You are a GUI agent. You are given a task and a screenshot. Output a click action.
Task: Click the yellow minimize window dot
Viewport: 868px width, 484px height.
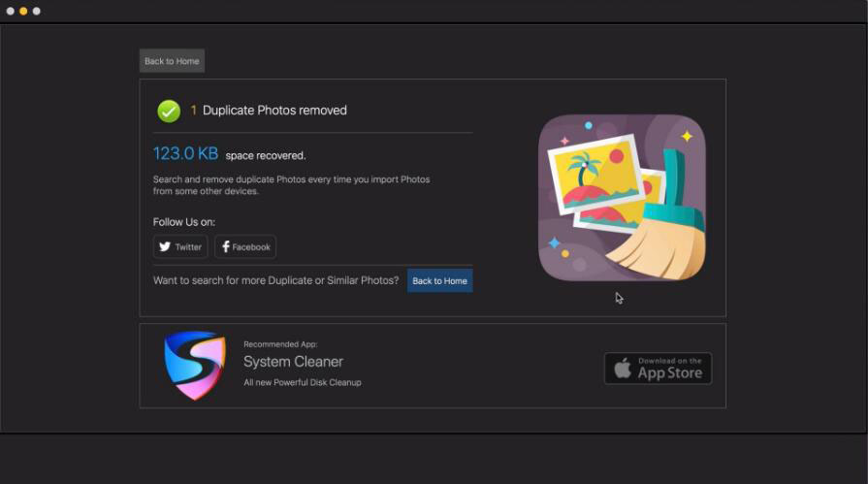click(x=23, y=11)
